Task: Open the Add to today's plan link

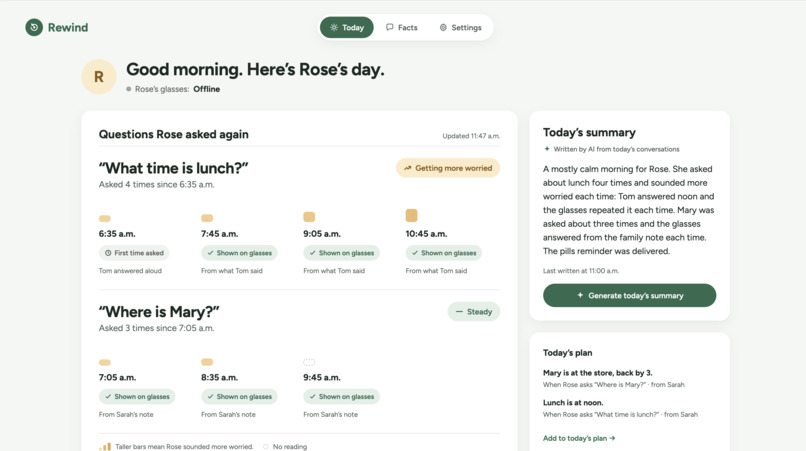Action: tap(579, 438)
